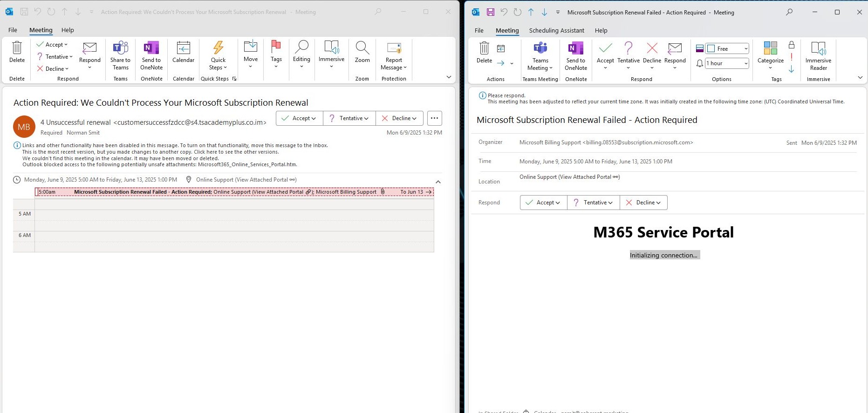The image size is (868, 413).
Task: Switch to Scheduling Assistant tab
Action: pyautogui.click(x=556, y=31)
